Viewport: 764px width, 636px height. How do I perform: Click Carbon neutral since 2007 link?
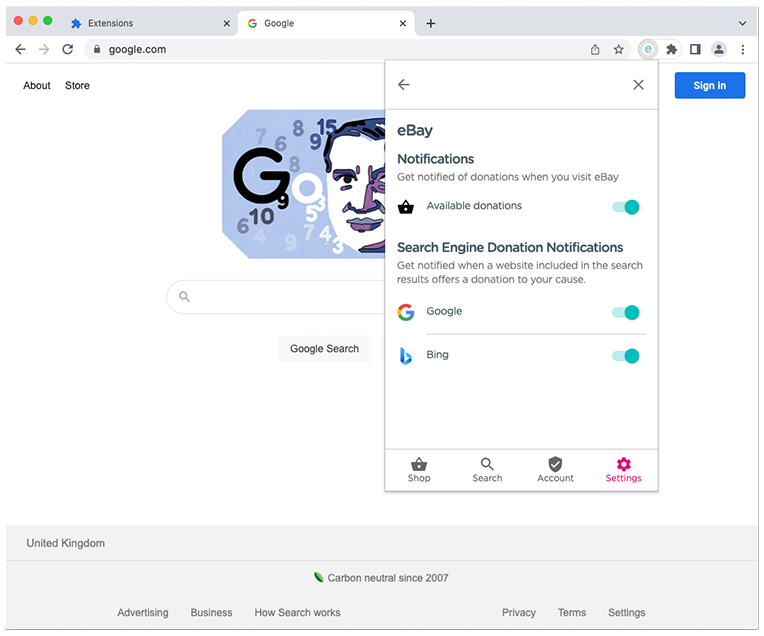(381, 578)
